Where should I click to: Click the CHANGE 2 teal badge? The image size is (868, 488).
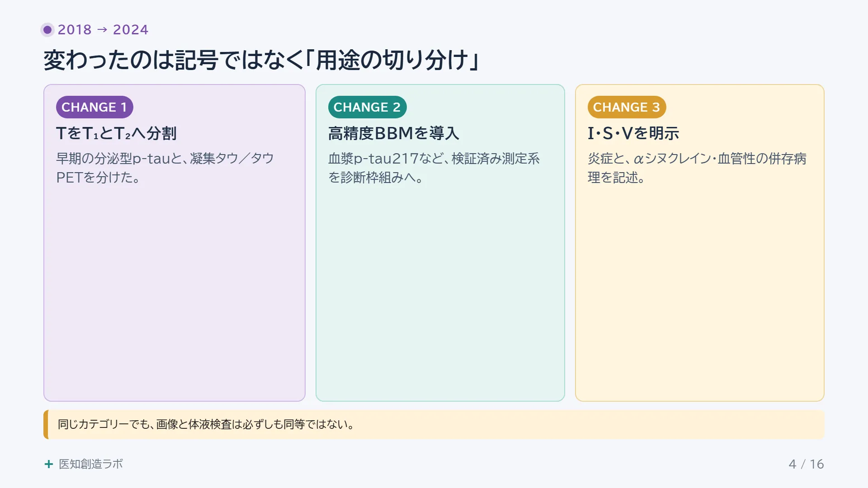(367, 107)
